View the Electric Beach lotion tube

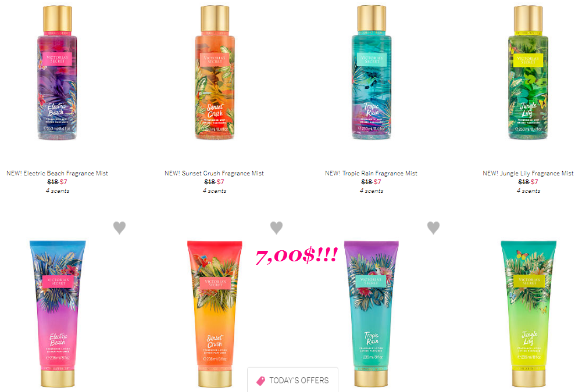[x=58, y=314]
